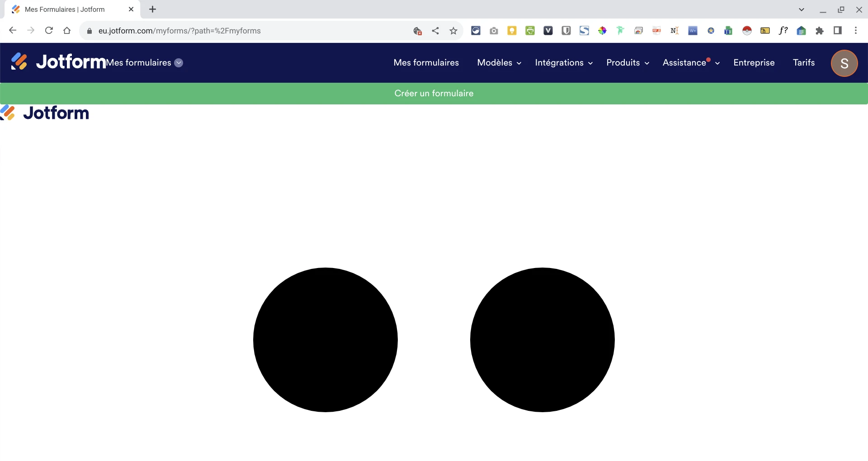Click the Créer un formulaire button
868x461 pixels.
click(434, 93)
